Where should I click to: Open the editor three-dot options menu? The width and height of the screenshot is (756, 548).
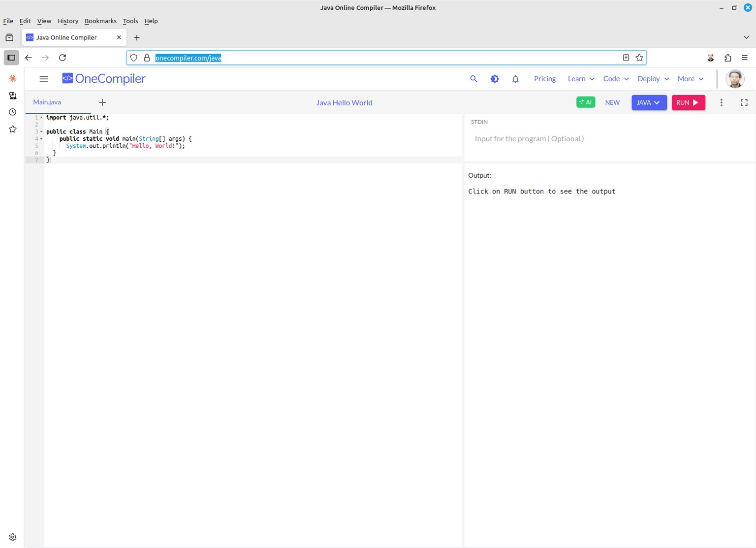[x=722, y=102]
